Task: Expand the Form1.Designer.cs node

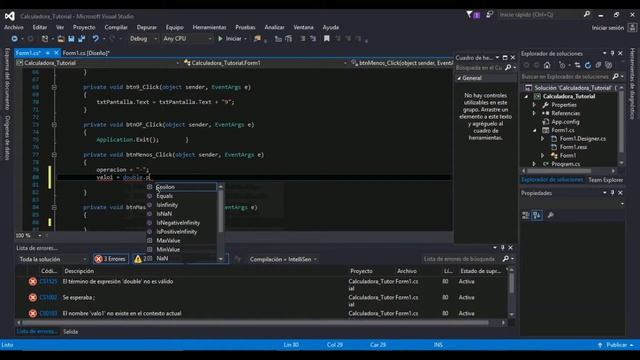Action: click(x=542, y=139)
